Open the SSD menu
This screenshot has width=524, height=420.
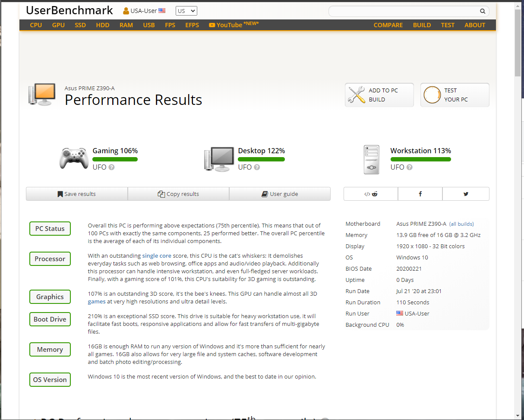(80, 25)
